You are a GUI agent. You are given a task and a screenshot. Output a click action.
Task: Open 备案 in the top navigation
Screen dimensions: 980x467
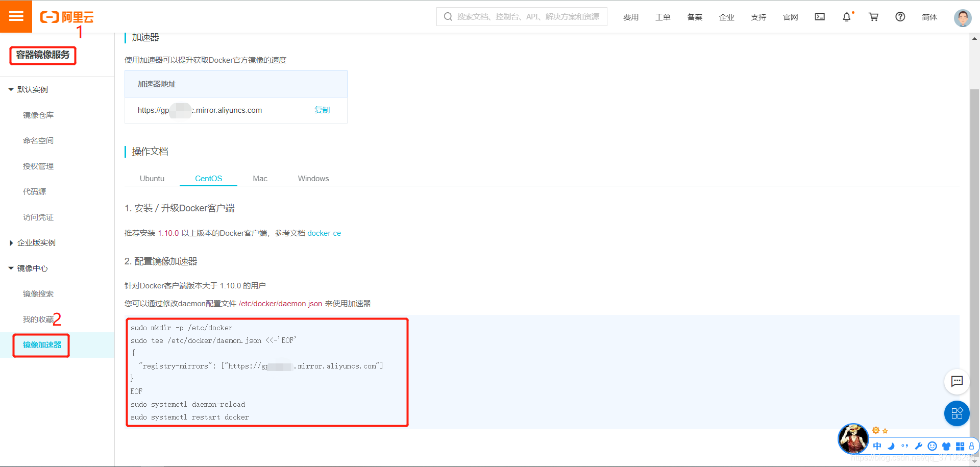tap(695, 17)
